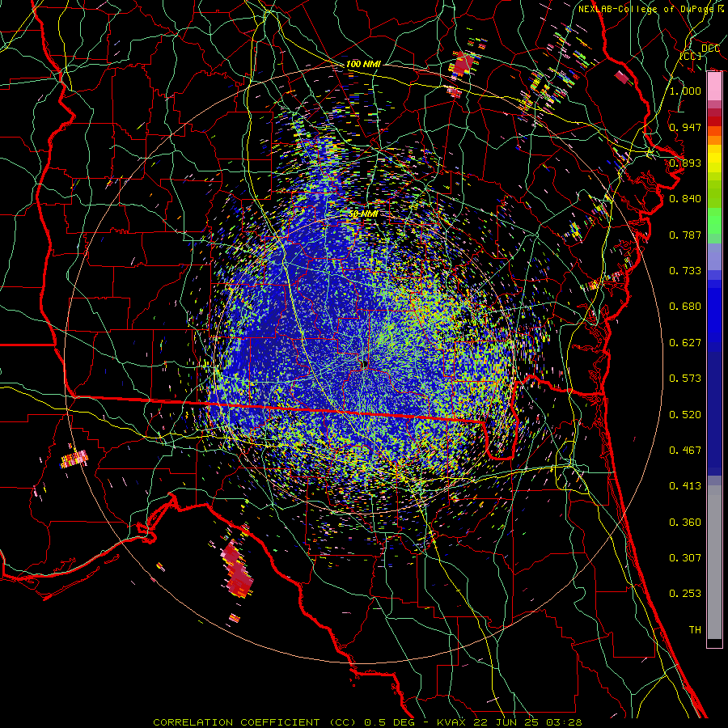The height and width of the screenshot is (728, 728).
Task: Click the 0.840 legend value
Action: [x=685, y=199]
